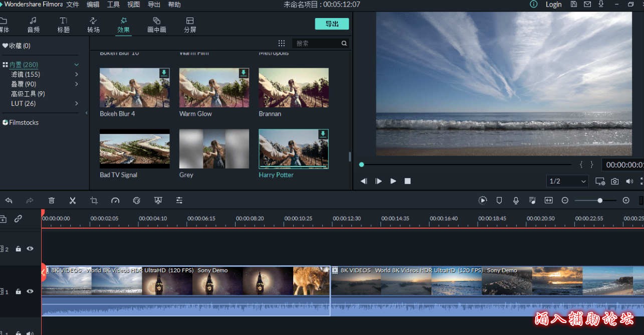Add a marker with shield icon
This screenshot has height=335, width=644.
coord(499,201)
